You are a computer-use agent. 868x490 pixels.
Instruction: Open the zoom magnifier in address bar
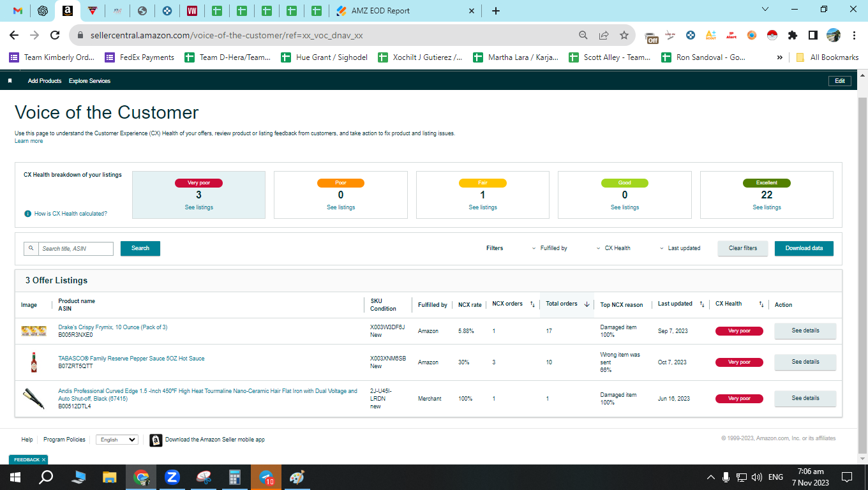tap(583, 35)
